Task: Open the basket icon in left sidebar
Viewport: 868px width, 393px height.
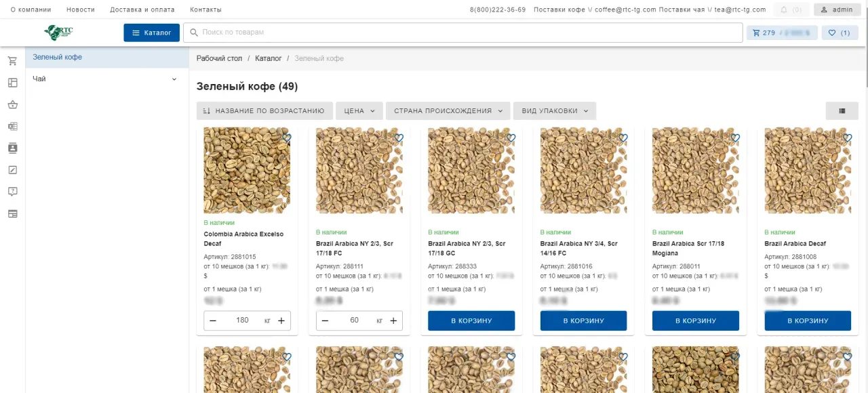Action: 12,104
